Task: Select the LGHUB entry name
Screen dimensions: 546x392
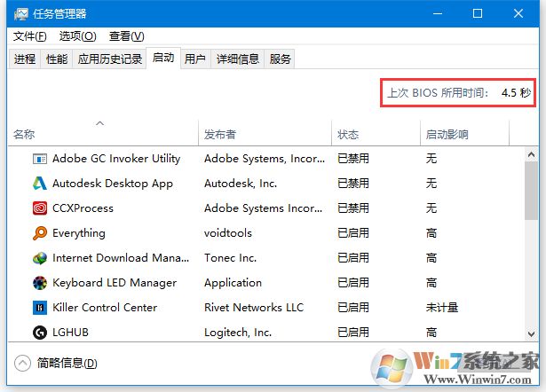Action: point(70,333)
